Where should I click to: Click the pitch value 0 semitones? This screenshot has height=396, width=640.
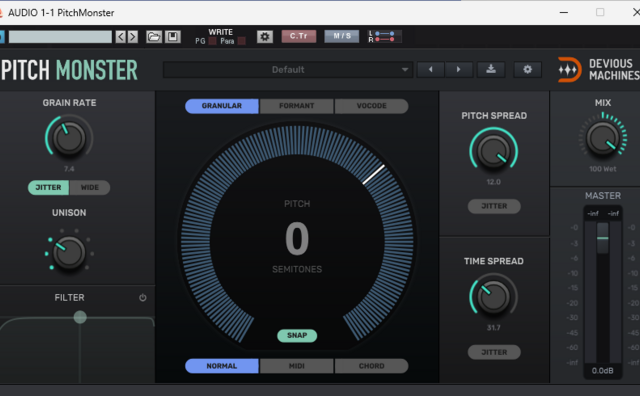[297, 238]
